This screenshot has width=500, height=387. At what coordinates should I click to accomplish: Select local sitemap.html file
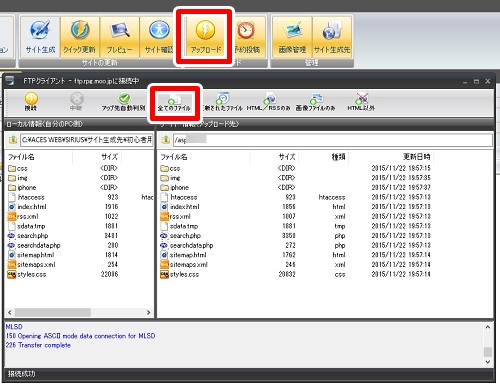tap(31, 255)
